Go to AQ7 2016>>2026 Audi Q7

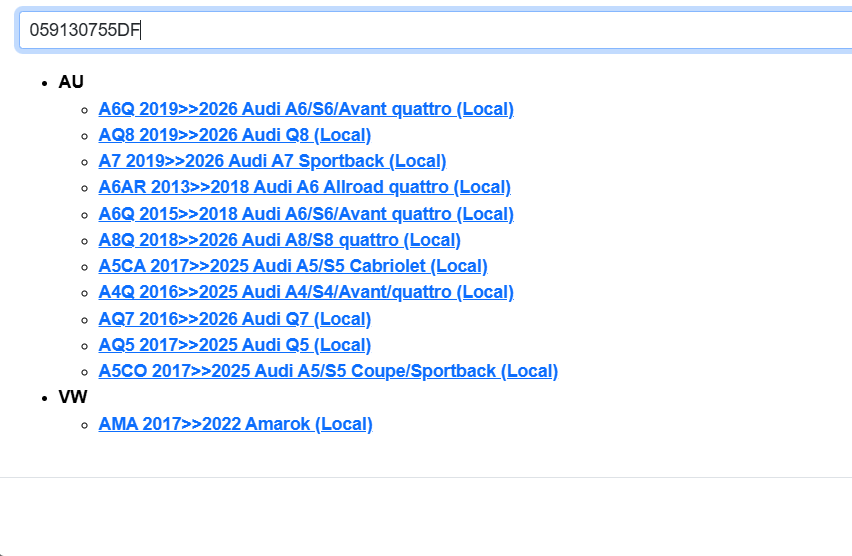(x=234, y=319)
